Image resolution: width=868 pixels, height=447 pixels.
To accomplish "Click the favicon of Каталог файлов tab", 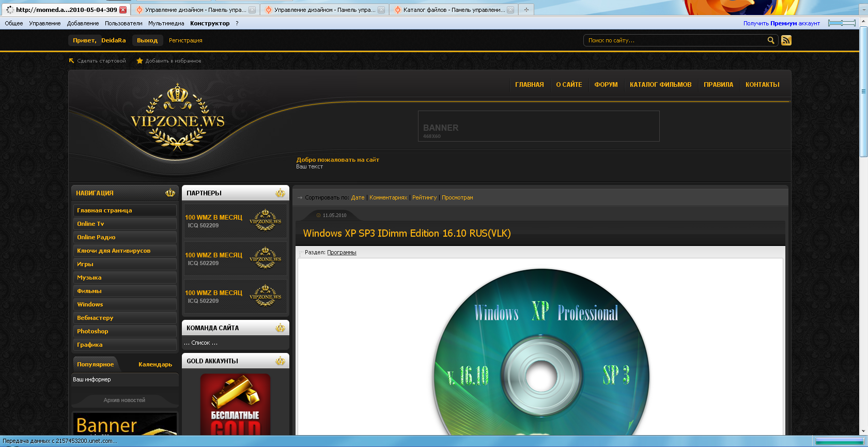I will 398,10.
